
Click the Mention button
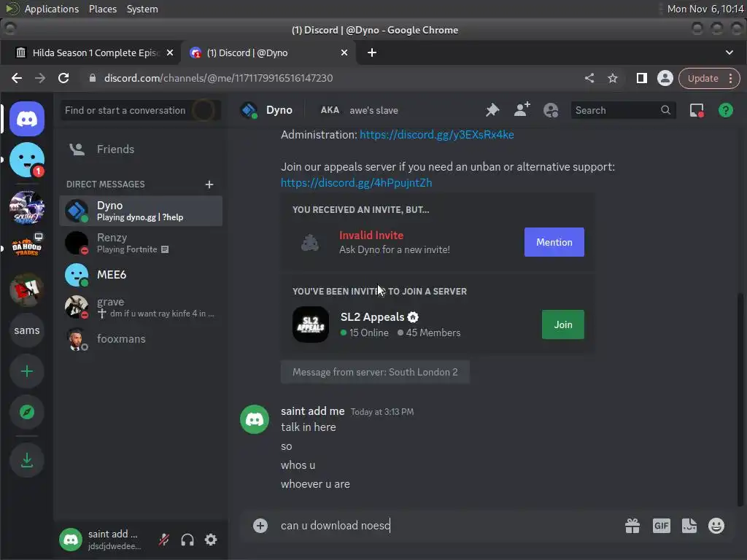click(554, 242)
